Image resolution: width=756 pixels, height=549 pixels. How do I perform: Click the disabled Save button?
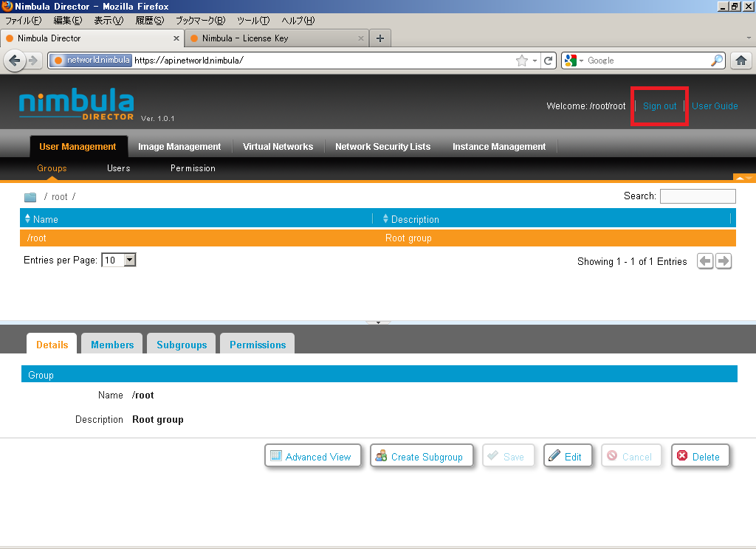pyautogui.click(x=509, y=456)
